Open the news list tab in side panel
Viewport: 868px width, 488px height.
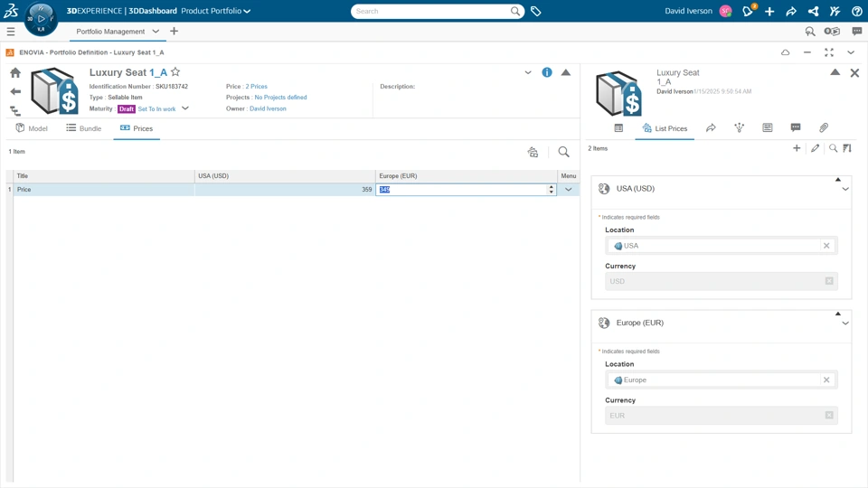pyautogui.click(x=768, y=127)
